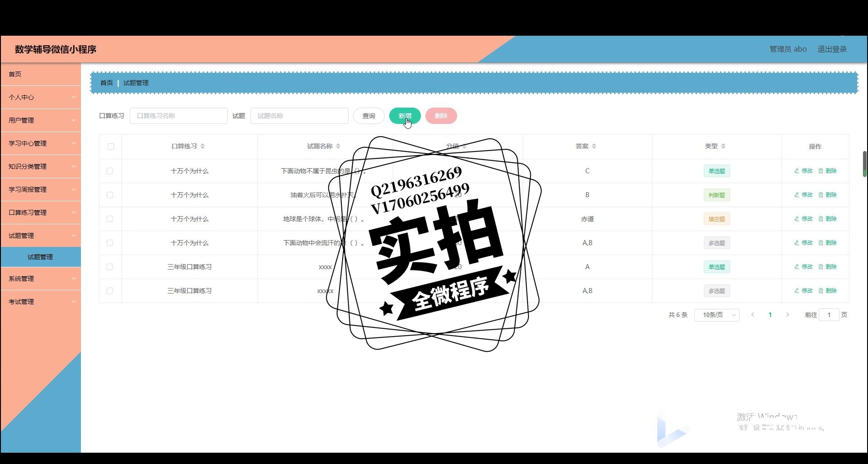Expand 系统管理 sidebar menu
Viewport: 868px width, 464px height.
pyautogui.click(x=41, y=279)
